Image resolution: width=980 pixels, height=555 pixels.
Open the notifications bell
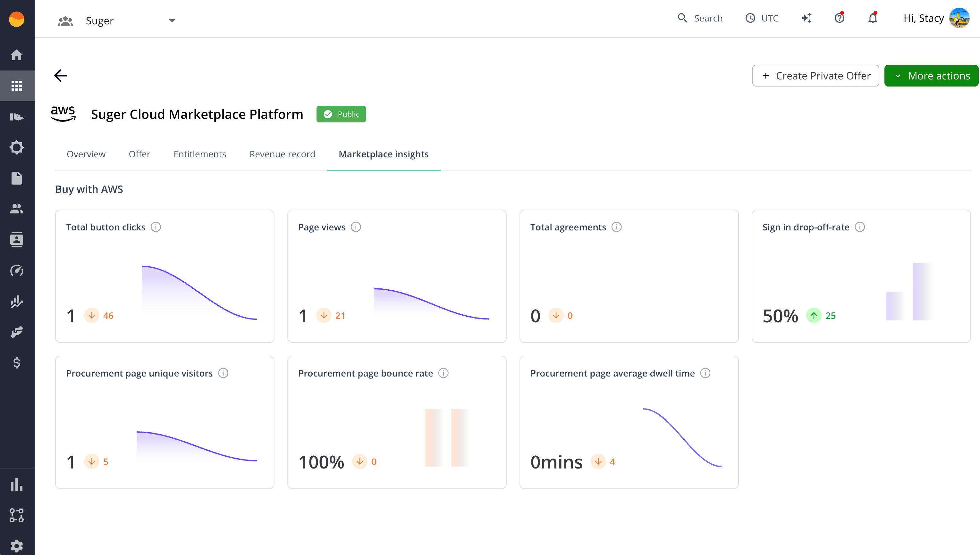873,18
